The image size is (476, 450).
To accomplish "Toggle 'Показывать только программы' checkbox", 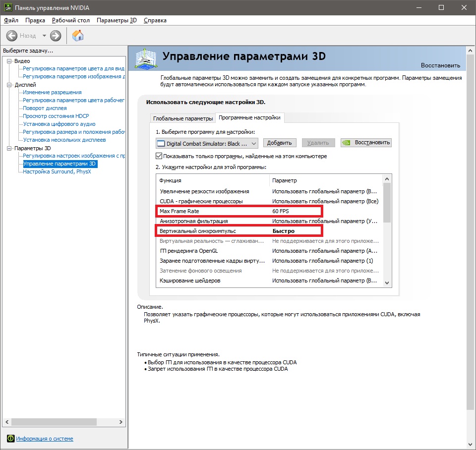I will click(x=159, y=156).
